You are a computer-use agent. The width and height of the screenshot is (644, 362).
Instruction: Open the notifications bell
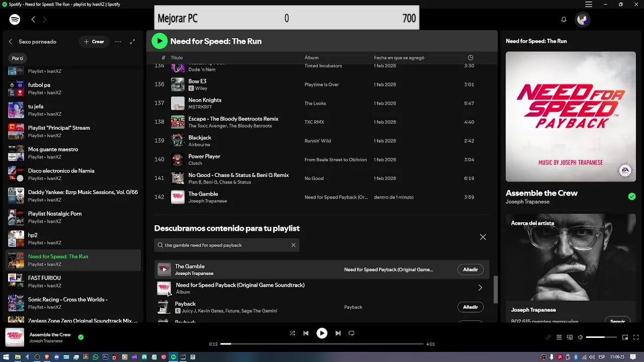pos(564,19)
